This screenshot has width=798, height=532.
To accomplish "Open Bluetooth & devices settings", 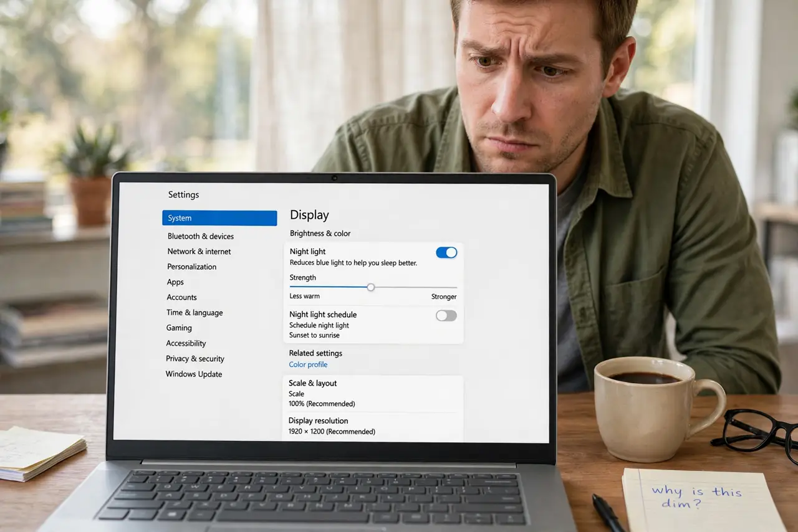I will tap(201, 236).
